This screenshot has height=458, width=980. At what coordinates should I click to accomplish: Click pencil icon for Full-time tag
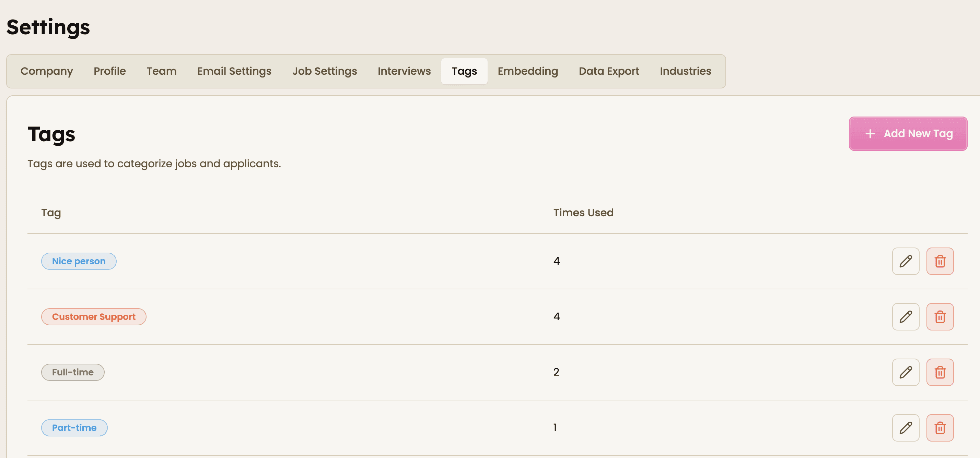tap(906, 372)
